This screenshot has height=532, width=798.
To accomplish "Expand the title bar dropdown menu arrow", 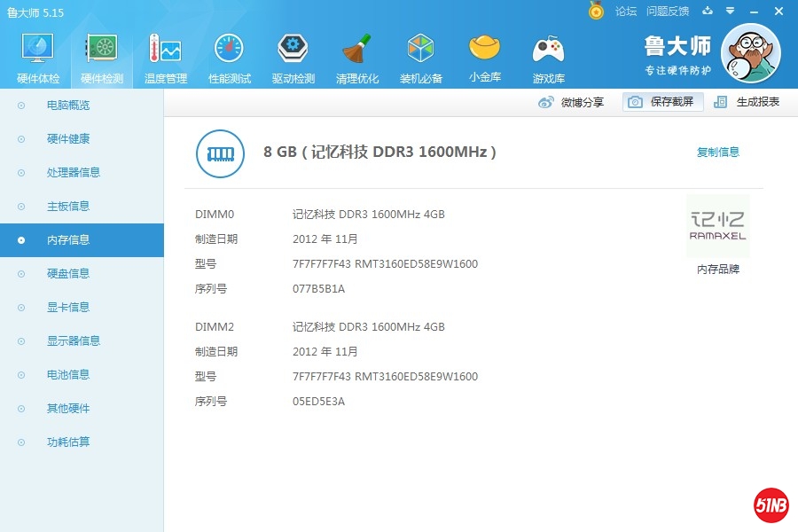I will (x=730, y=12).
